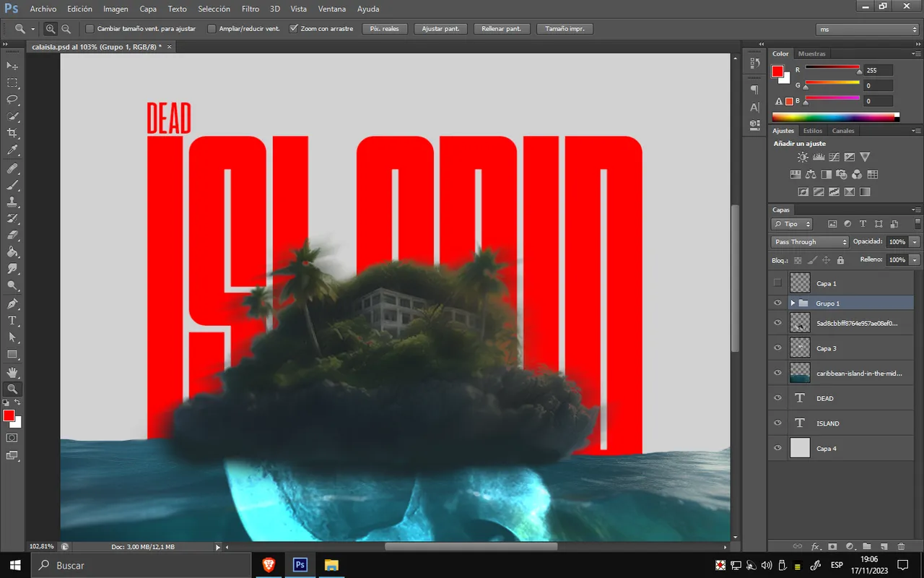The width and height of the screenshot is (924, 578).
Task: Hide the Grupo 1 layer group
Action: coord(777,303)
